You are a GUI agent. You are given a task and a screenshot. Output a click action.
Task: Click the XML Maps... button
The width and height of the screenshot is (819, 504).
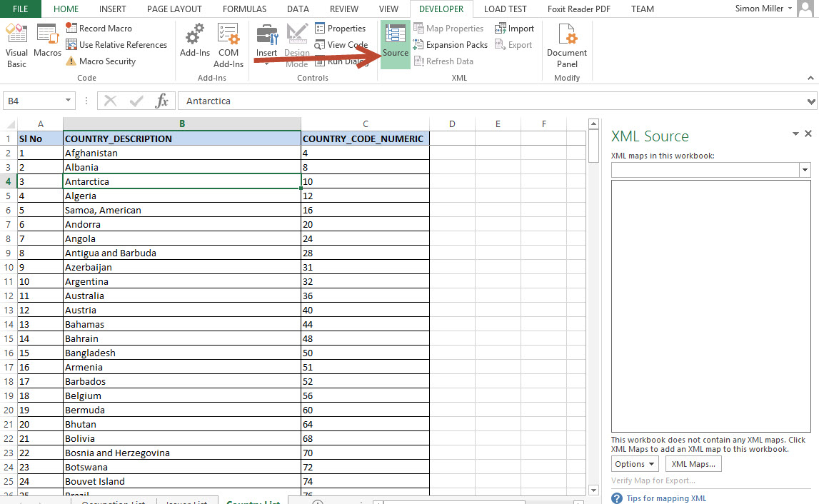point(693,464)
